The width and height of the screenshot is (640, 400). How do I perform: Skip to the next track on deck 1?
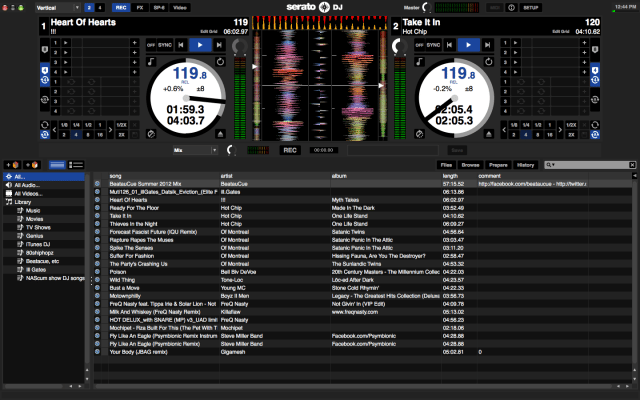pyautogui.click(x=219, y=45)
